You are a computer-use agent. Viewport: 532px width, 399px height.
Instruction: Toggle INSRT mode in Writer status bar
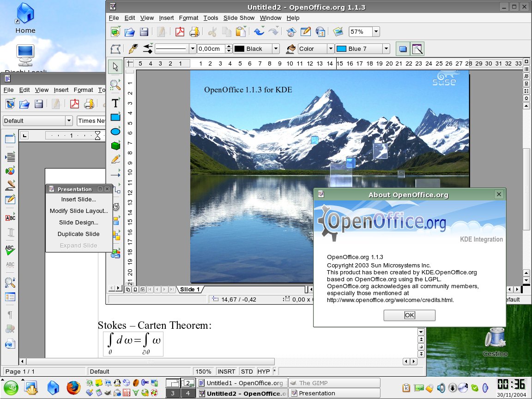(x=226, y=371)
